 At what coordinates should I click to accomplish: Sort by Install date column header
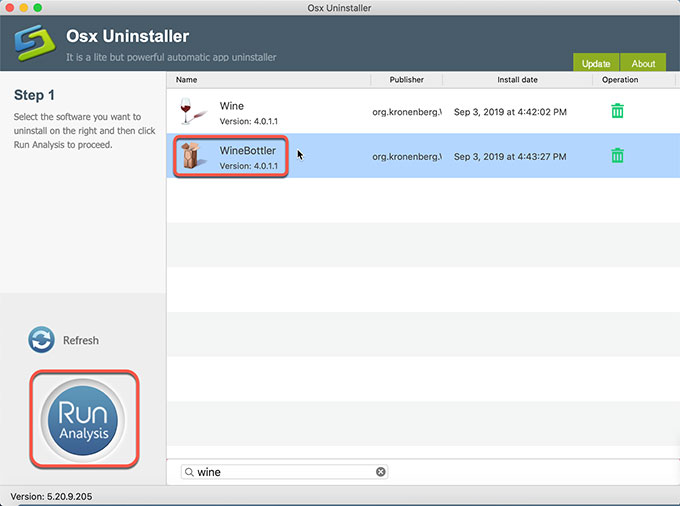click(x=517, y=80)
